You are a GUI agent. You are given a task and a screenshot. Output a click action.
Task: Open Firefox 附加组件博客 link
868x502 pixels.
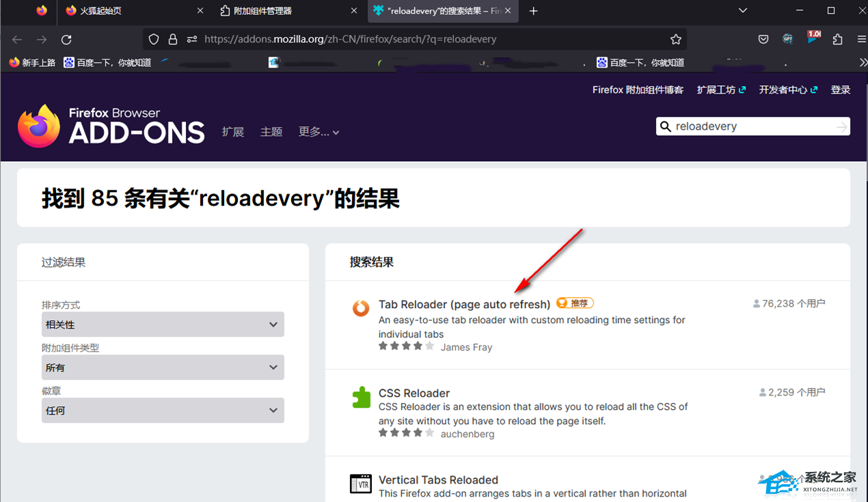(x=638, y=90)
